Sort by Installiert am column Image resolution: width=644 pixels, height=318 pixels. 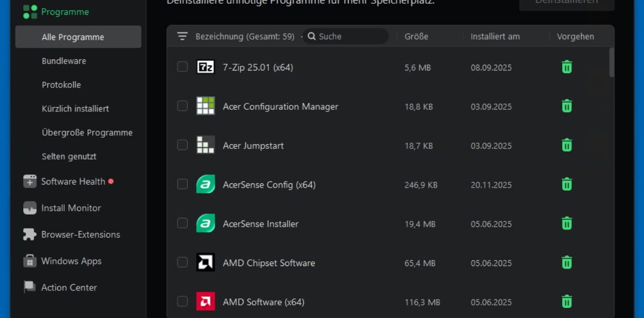495,37
